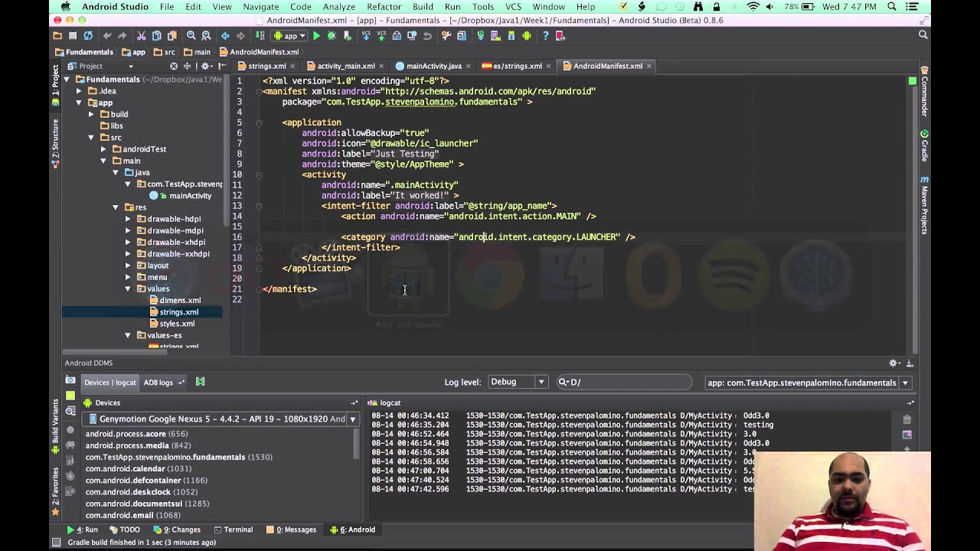The height and width of the screenshot is (551, 980).
Task: Open the 0: Messages tool window button
Action: [x=291, y=530]
